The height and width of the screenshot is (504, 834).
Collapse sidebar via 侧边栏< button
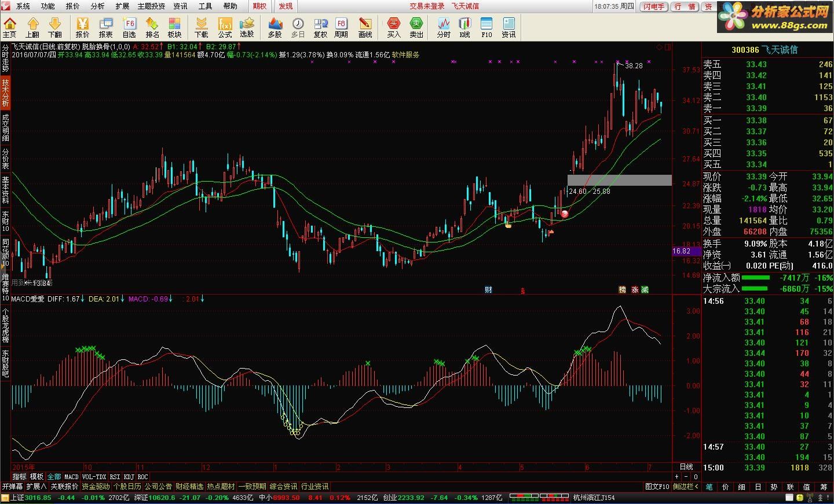coord(686,487)
